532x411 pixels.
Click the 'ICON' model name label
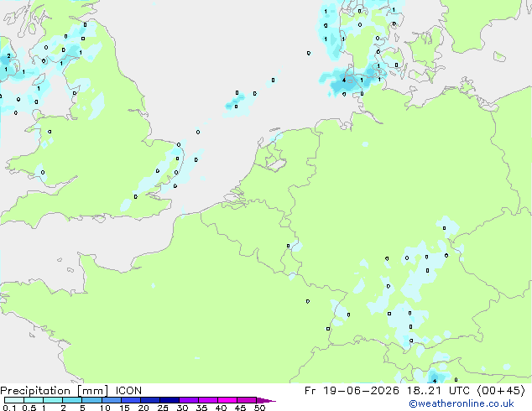(128, 391)
